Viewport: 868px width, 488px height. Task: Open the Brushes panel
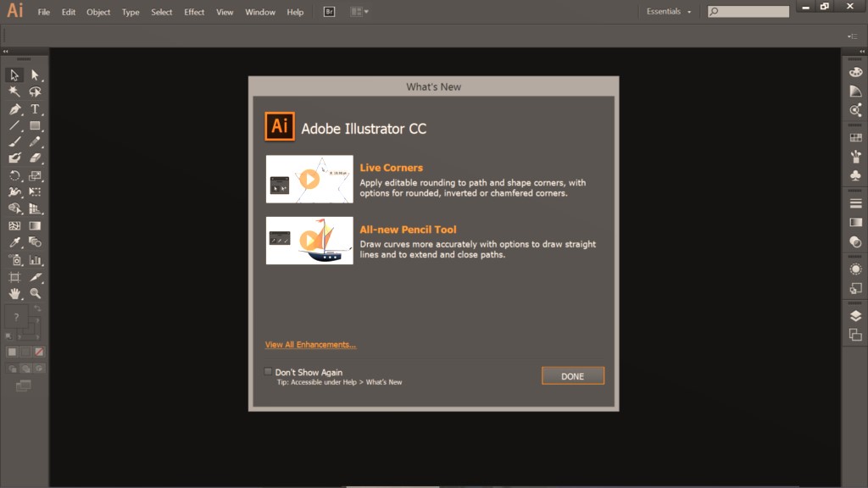(x=855, y=157)
